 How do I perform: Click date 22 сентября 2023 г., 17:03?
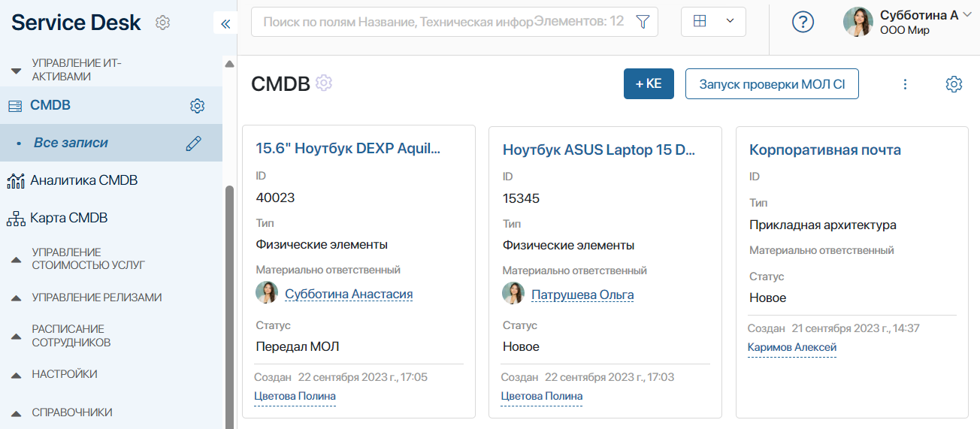pos(609,377)
